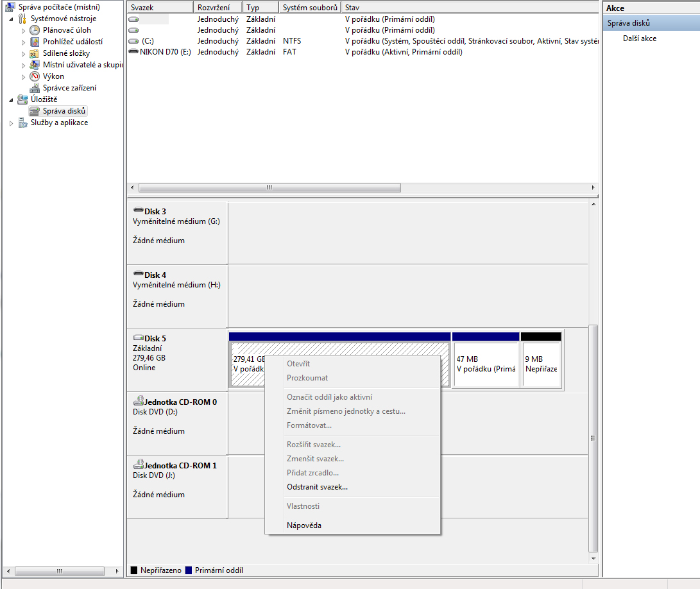Select the (C:) volume row
The image size is (700, 589).
tap(363, 41)
